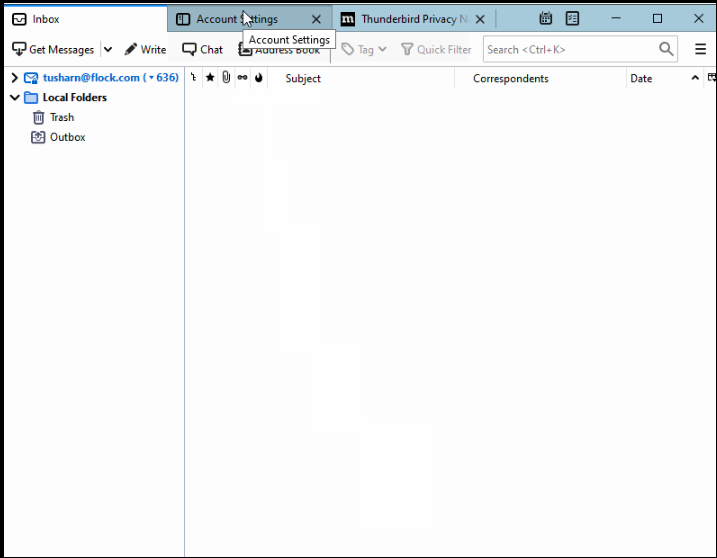Sort by starred column icon
This screenshot has height=558, width=717.
210,78
